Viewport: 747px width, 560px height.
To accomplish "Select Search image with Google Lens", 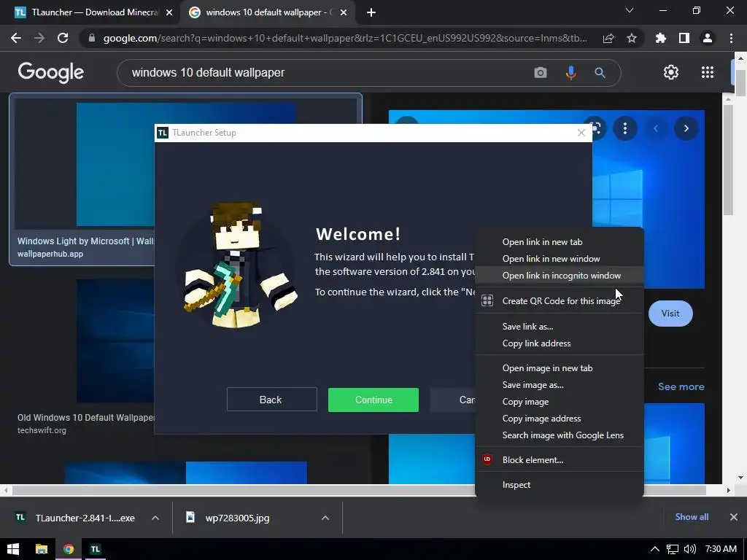I will (560, 435).
